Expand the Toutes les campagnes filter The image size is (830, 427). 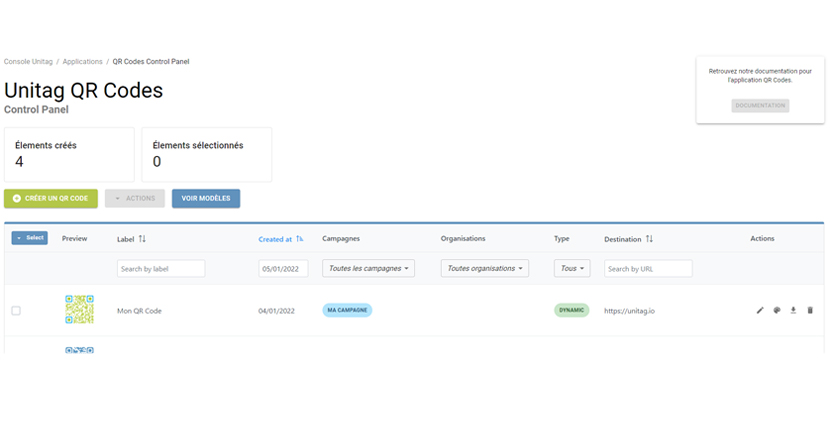click(369, 268)
